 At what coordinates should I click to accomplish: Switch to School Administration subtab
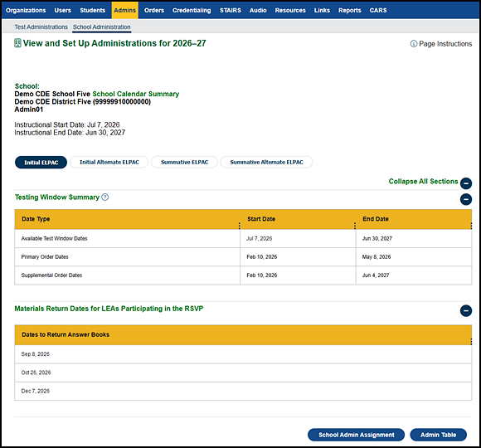coord(102,27)
